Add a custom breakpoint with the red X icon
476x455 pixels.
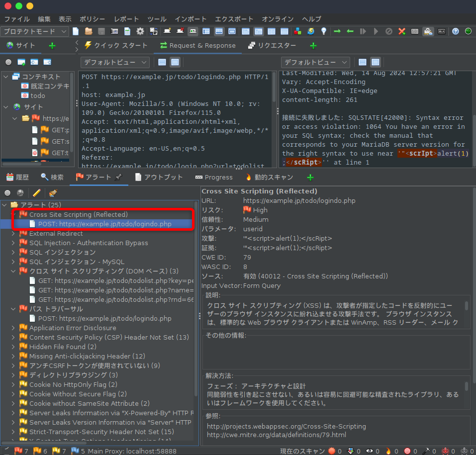402,31
